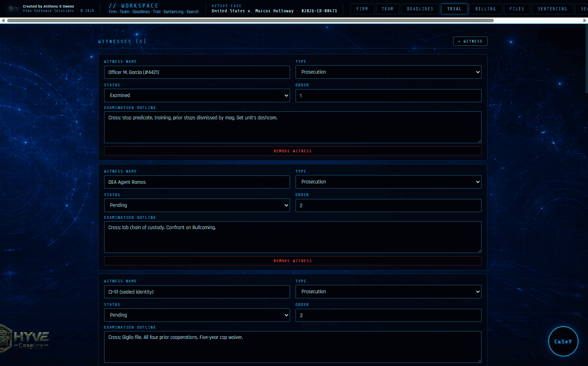
Task: Click the horizontal scrollbar thumb
Action: point(250,20)
